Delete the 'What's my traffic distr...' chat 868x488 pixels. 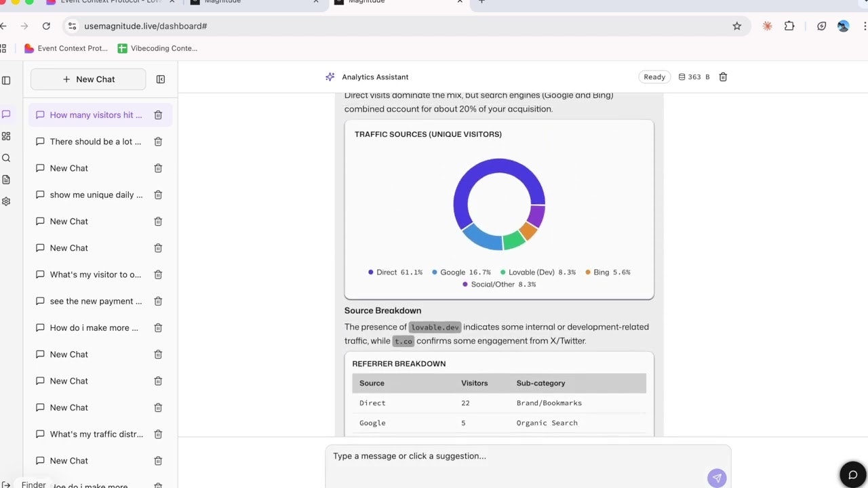[x=158, y=434]
